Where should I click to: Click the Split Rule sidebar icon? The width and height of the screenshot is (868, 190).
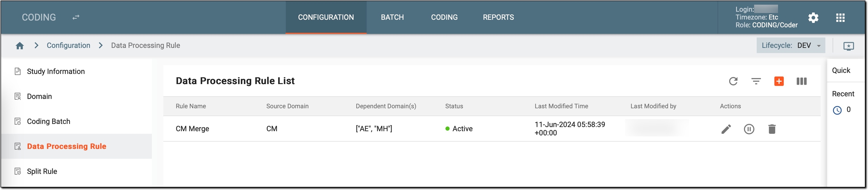click(x=18, y=171)
